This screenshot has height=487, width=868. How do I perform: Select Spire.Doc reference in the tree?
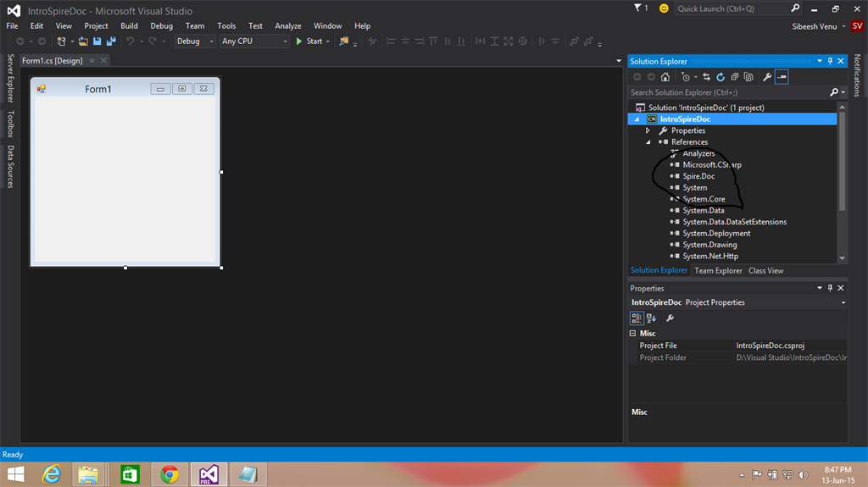pos(698,176)
